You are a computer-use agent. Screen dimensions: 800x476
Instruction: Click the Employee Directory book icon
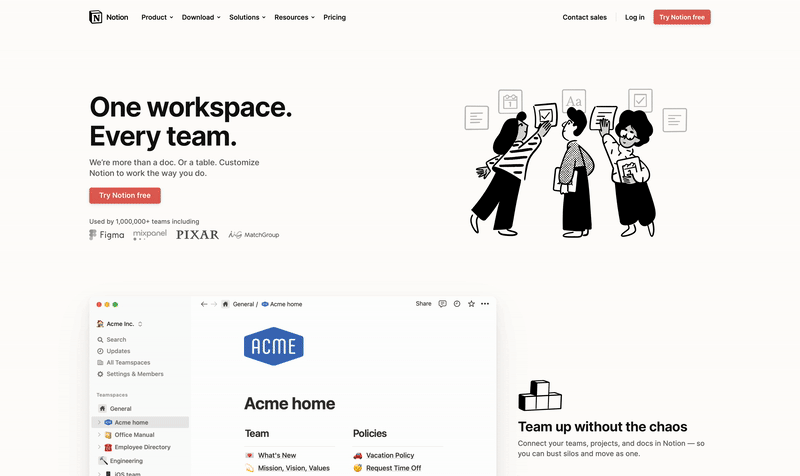pos(108,447)
